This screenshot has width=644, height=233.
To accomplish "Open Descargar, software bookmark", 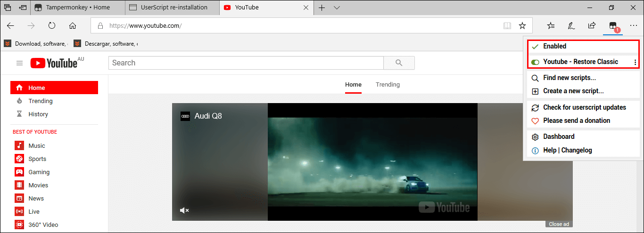I will tap(106, 44).
